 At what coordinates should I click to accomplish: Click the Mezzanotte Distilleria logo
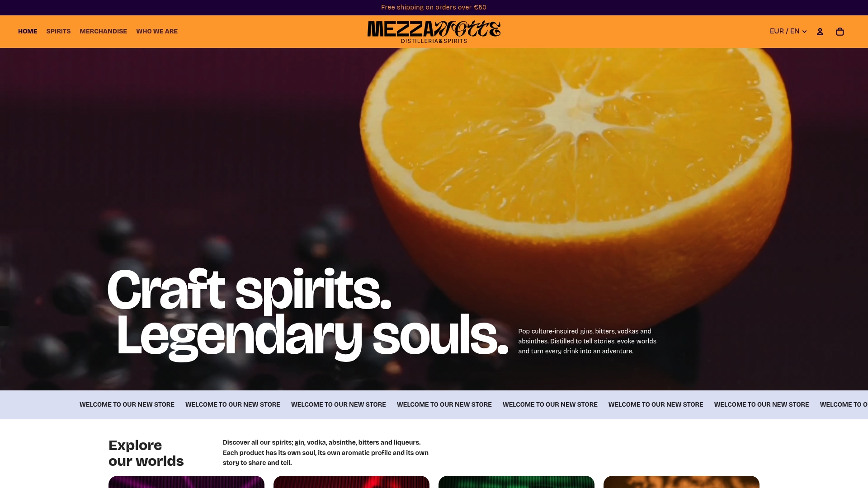tap(434, 32)
